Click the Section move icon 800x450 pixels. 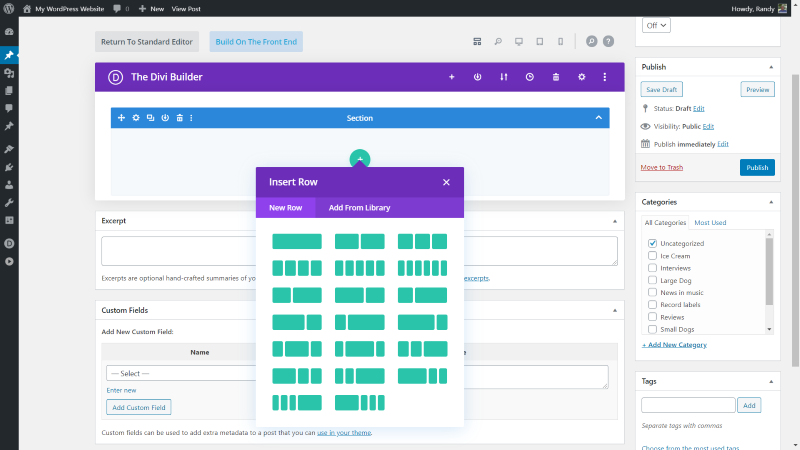coord(121,118)
